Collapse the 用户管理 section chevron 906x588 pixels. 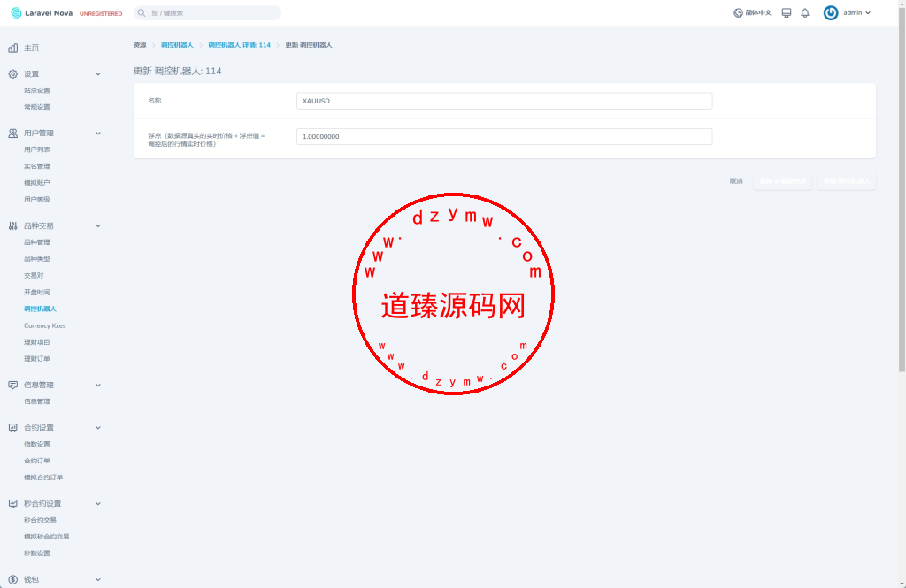[98, 133]
